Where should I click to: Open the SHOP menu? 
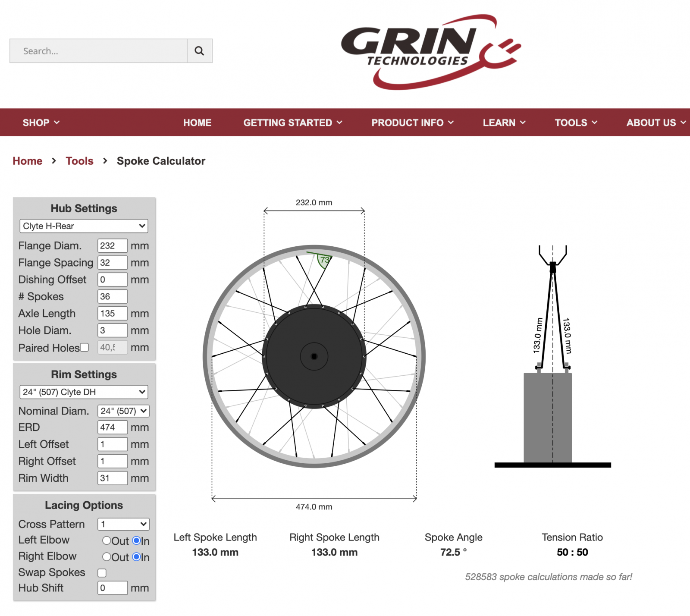(41, 123)
